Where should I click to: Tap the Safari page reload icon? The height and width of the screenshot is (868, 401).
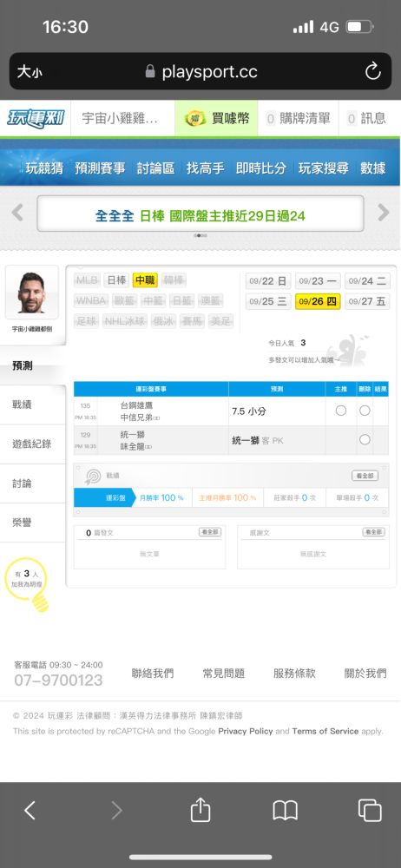(372, 71)
